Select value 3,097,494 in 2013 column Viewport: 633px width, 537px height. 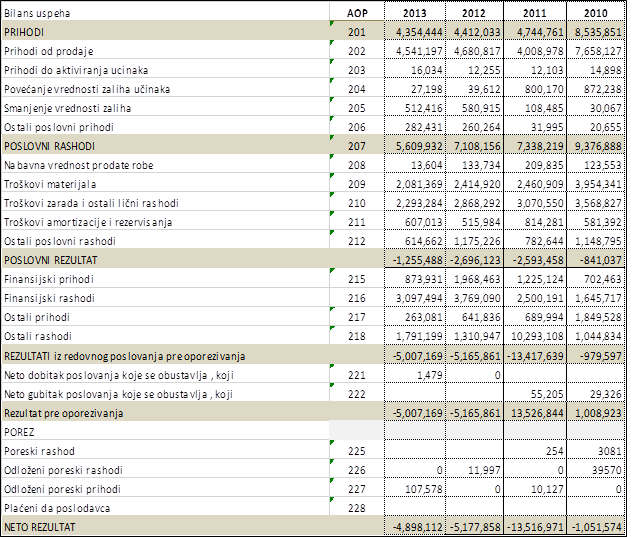pyautogui.click(x=419, y=298)
